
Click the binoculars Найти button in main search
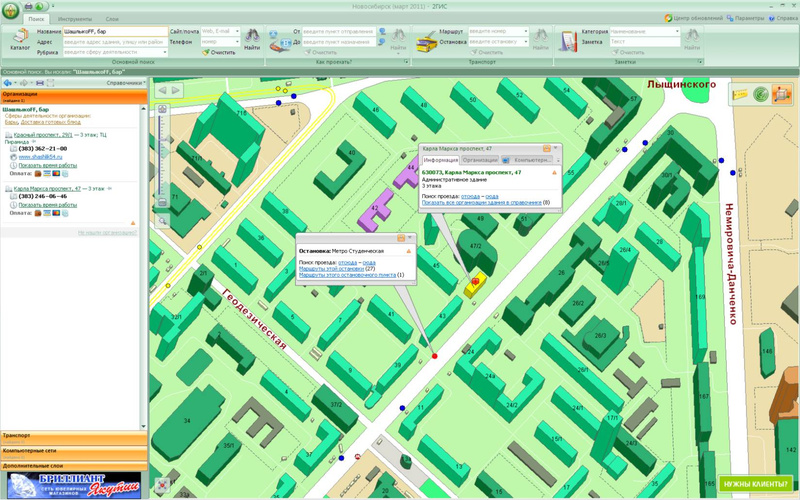[x=251, y=39]
